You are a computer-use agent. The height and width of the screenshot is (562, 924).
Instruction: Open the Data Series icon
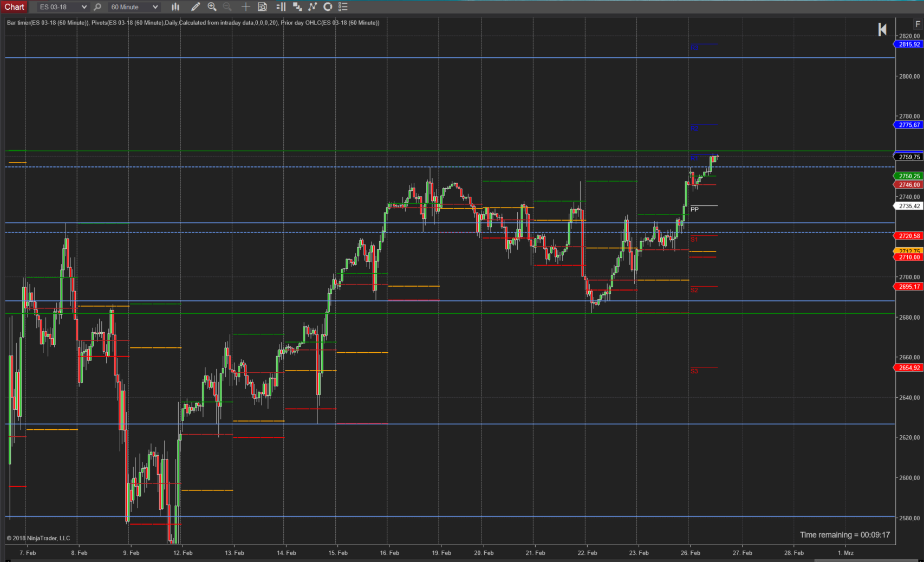click(x=297, y=7)
